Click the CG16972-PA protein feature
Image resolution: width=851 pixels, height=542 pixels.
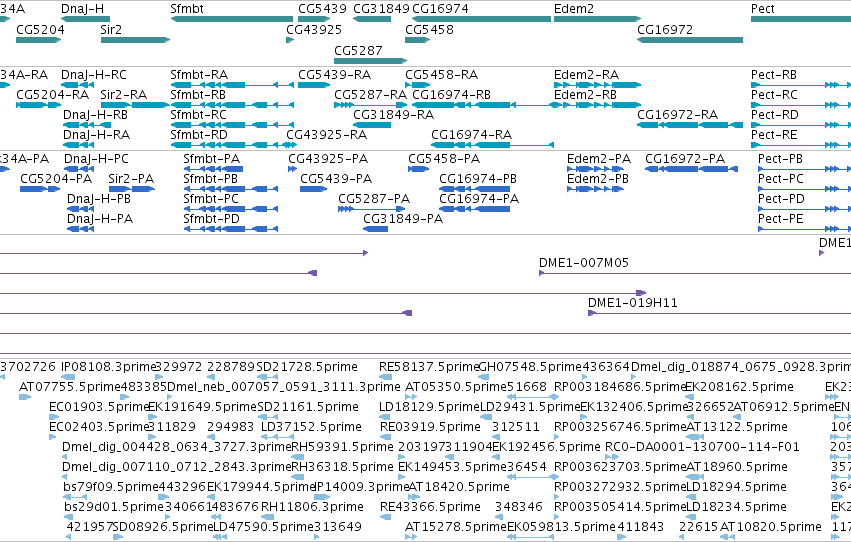pos(691,169)
